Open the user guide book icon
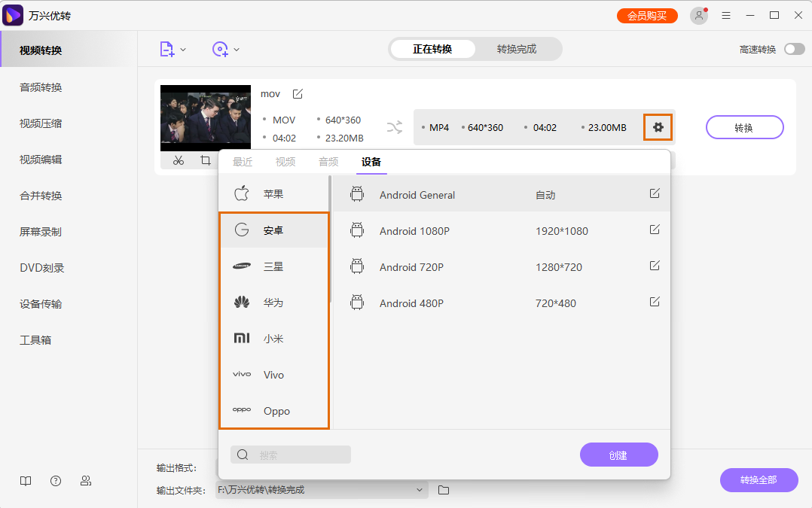Screen dimensions: 812x508 click(25, 480)
